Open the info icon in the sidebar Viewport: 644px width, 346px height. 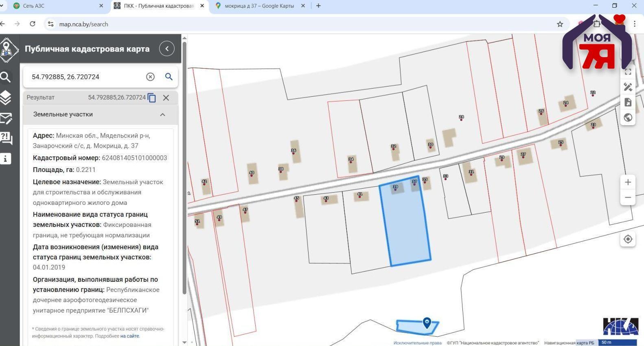6,159
